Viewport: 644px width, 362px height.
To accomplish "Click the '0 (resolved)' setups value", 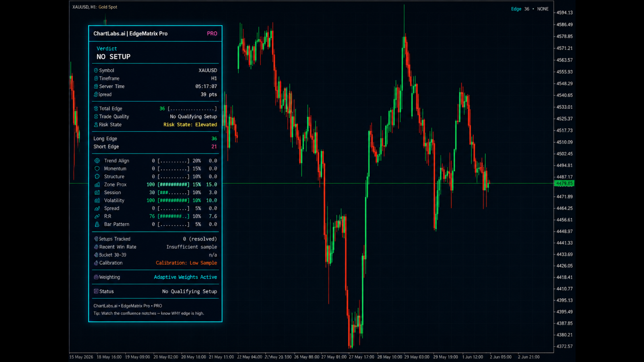I will click(x=200, y=239).
